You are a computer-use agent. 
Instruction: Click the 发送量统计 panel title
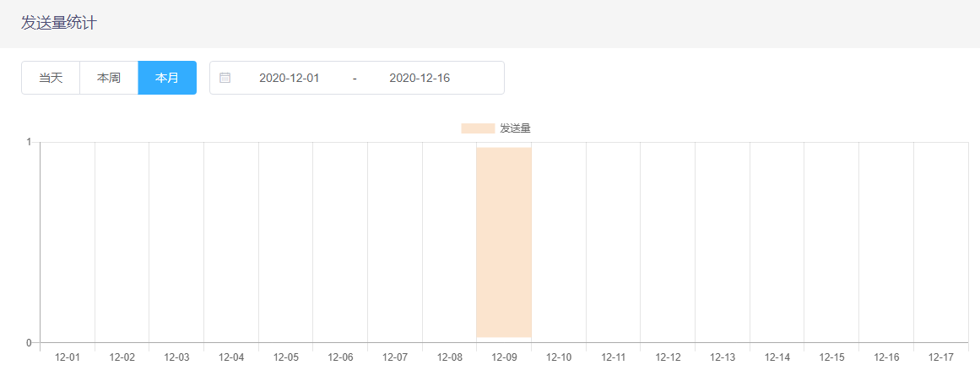(x=58, y=23)
